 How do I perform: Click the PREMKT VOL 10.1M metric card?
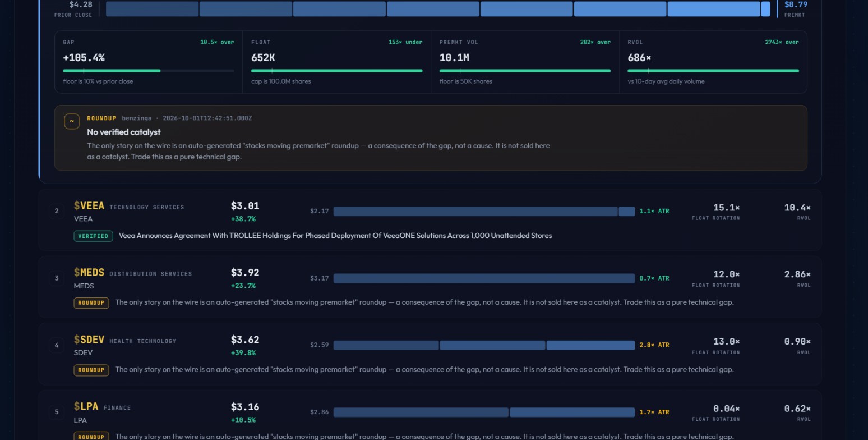pyautogui.click(x=525, y=62)
